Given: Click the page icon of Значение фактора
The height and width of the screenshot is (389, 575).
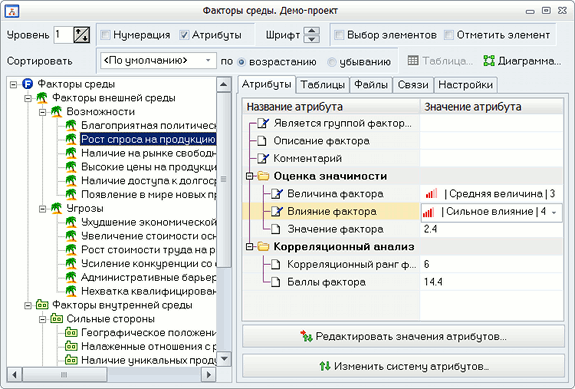Looking at the screenshot, I should [275, 229].
